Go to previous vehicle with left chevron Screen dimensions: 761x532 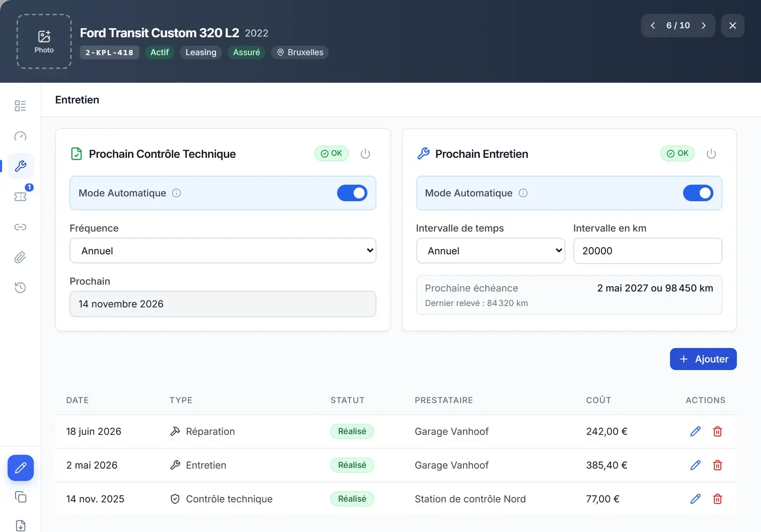tap(653, 26)
